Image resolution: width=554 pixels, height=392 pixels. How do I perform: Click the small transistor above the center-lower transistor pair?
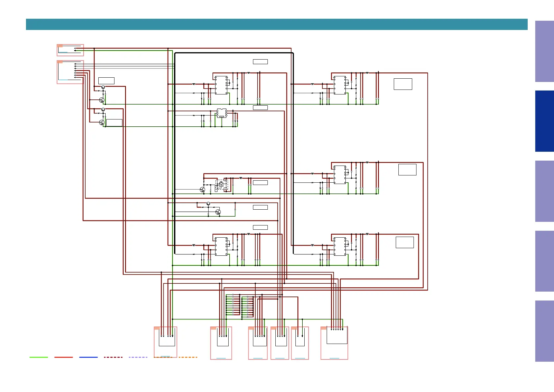coord(208,204)
